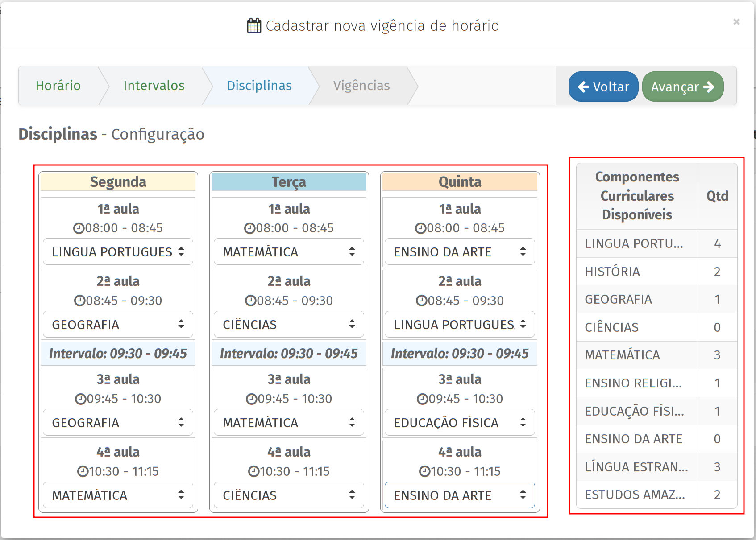Open Segunda 1ª aula discipline dropdown
756x540 pixels.
tap(118, 252)
